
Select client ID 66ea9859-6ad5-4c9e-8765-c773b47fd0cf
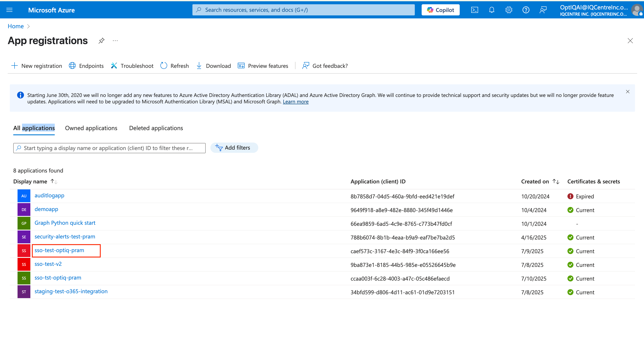click(401, 224)
